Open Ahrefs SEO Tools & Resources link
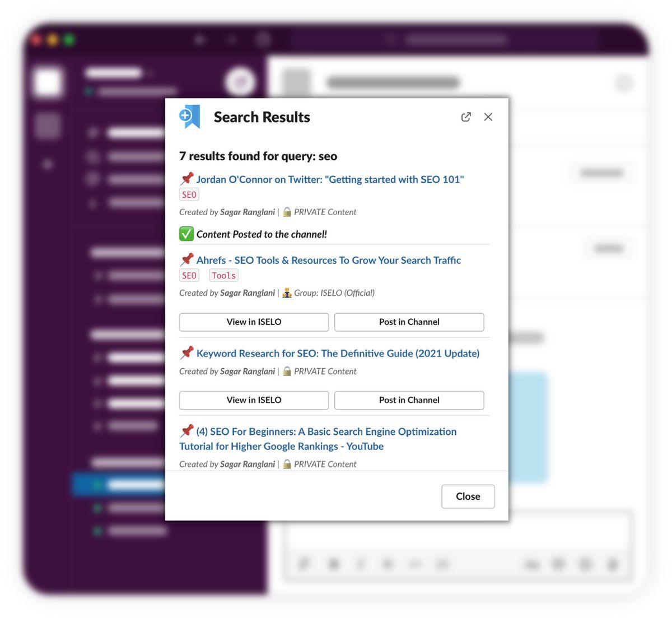672x618 pixels. tap(328, 260)
